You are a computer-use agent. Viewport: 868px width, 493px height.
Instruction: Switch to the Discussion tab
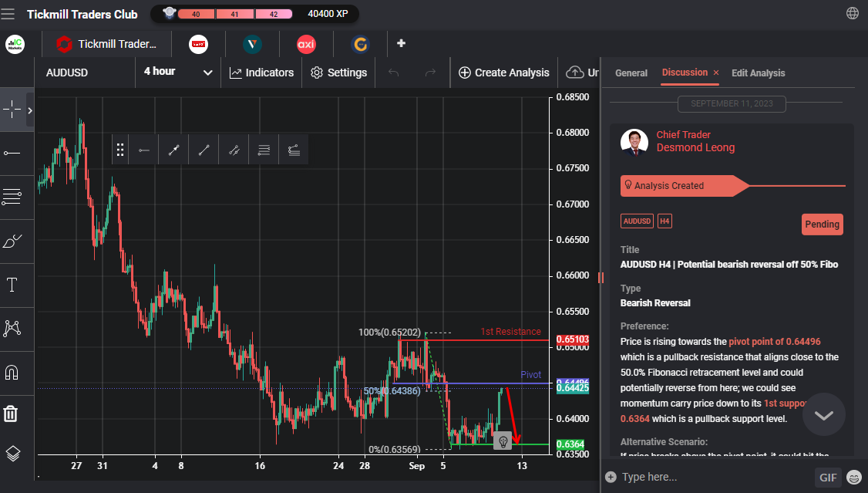[685, 73]
